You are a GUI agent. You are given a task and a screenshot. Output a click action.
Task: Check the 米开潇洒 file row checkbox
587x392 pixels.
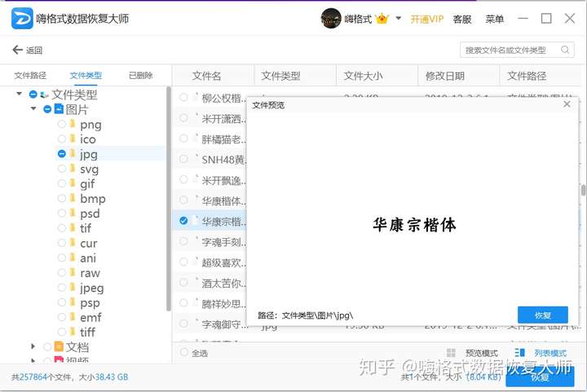pos(183,118)
